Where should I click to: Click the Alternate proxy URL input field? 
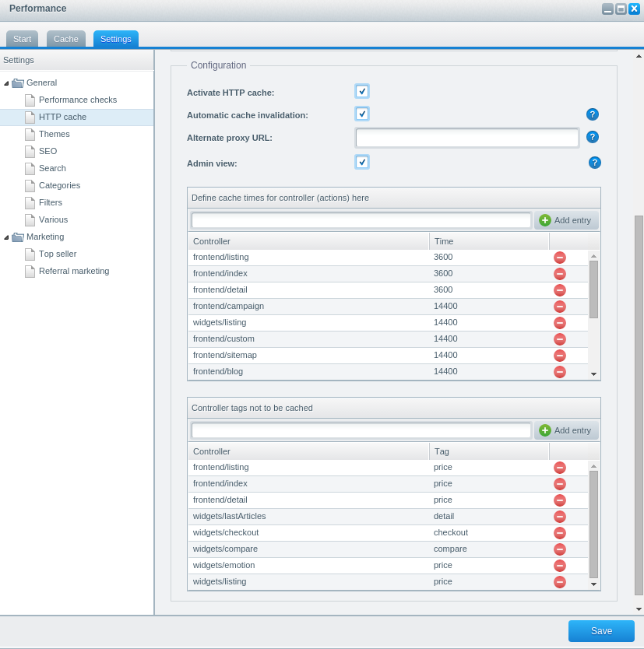point(466,138)
